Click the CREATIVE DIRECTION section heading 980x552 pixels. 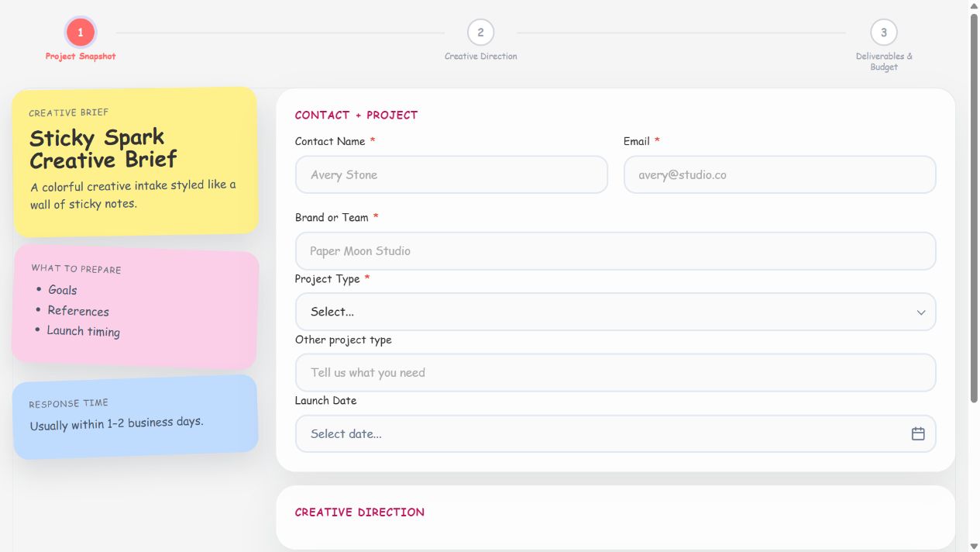[359, 512]
